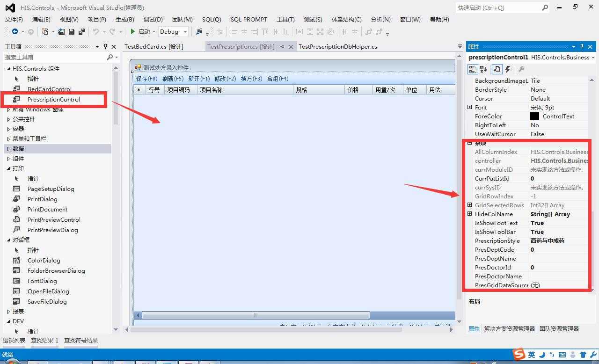
Task: Click the Properties page icon in 属性 panel
Action: tap(497, 69)
